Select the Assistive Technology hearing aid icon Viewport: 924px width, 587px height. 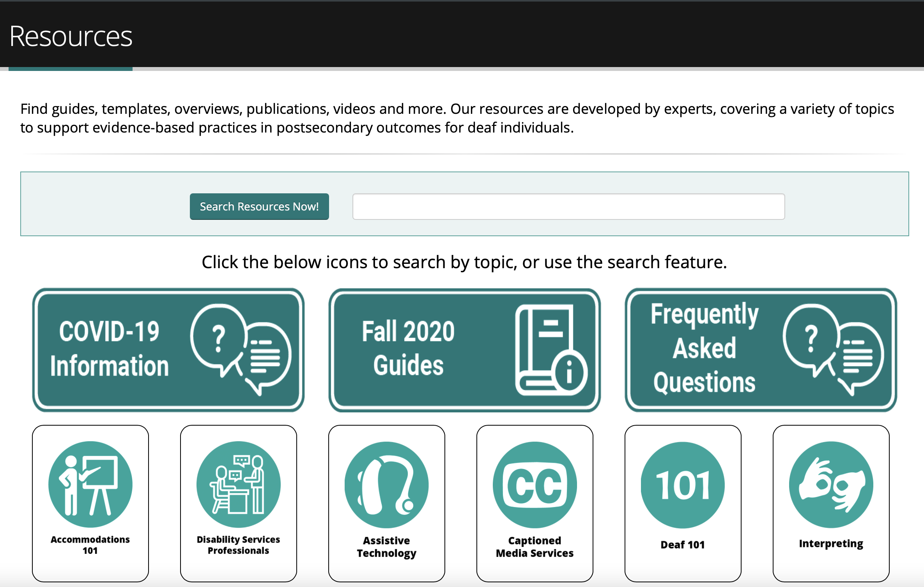pyautogui.click(x=386, y=484)
